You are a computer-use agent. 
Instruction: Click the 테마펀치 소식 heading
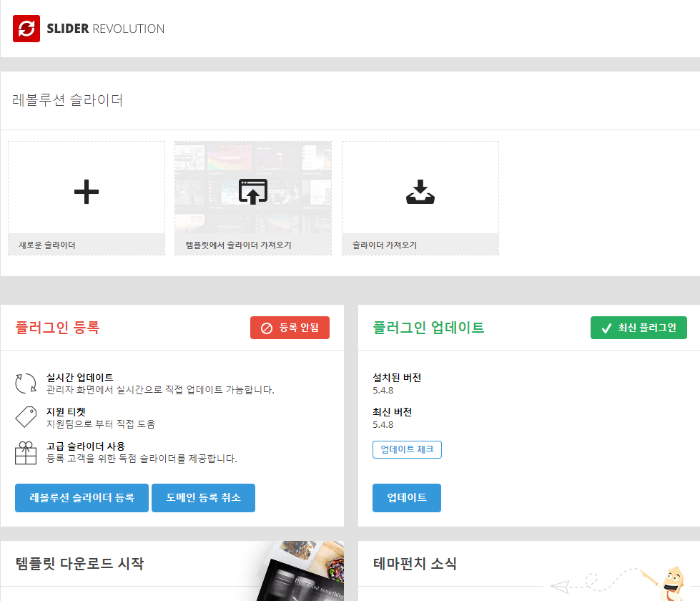[415, 564]
